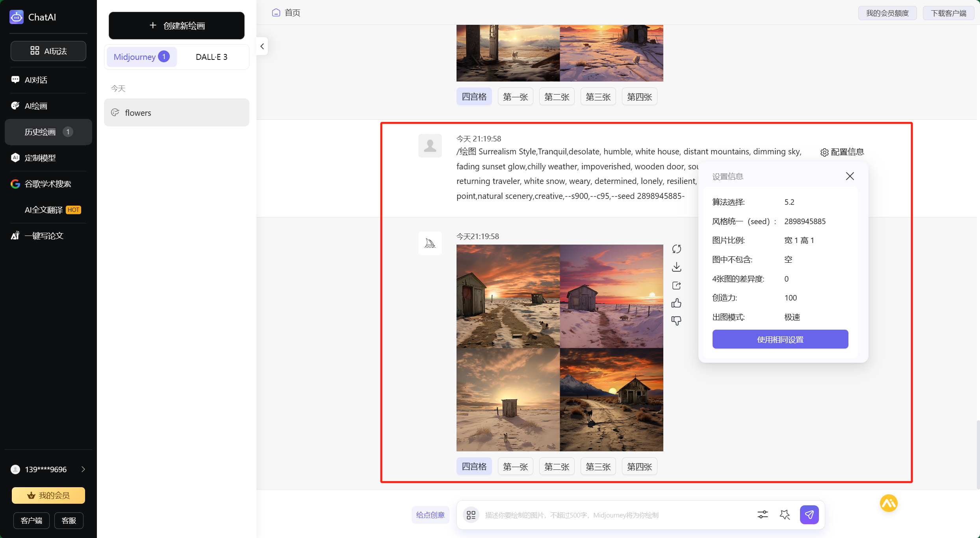The height and width of the screenshot is (538, 980).
Task: Click the share image icon
Action: [676, 285]
